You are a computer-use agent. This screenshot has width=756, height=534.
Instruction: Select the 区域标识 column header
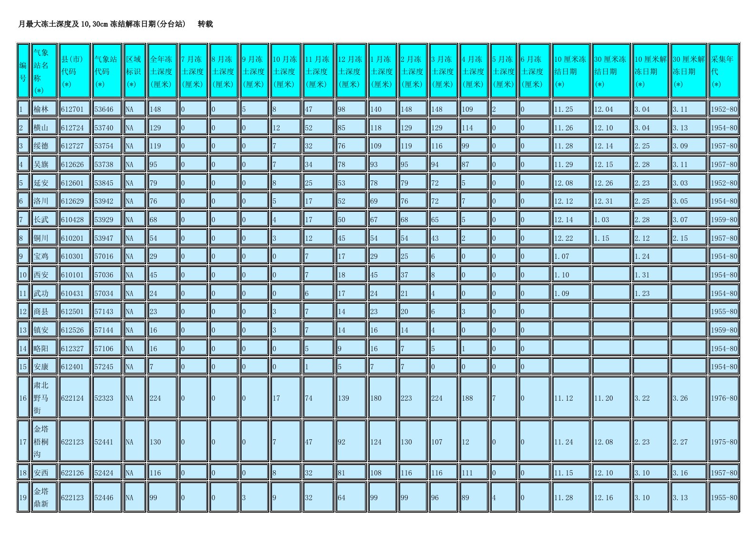(134, 71)
